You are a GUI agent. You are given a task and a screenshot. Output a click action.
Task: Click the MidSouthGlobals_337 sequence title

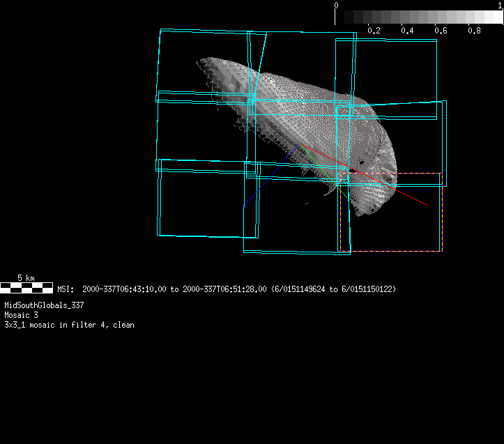(44, 305)
